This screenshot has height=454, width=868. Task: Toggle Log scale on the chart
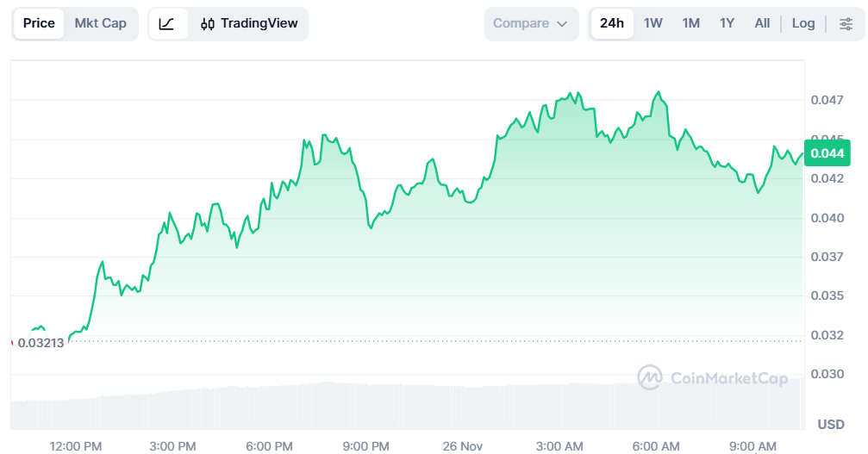pyautogui.click(x=803, y=24)
